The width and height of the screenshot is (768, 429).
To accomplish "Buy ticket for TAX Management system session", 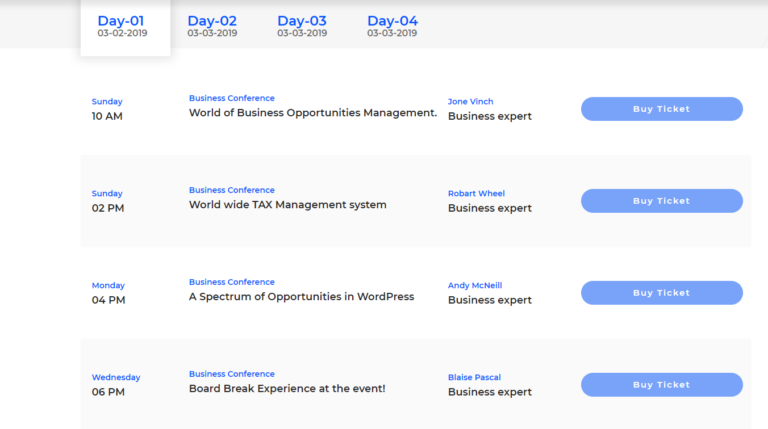I will click(661, 201).
